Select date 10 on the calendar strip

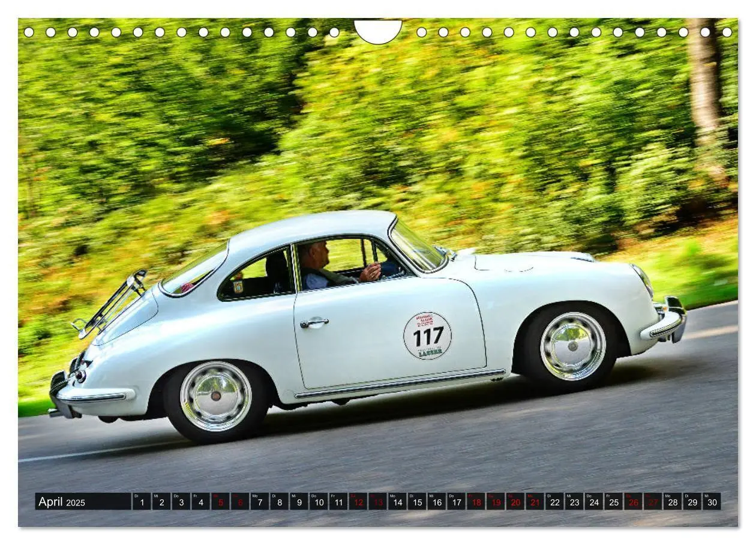319,502
